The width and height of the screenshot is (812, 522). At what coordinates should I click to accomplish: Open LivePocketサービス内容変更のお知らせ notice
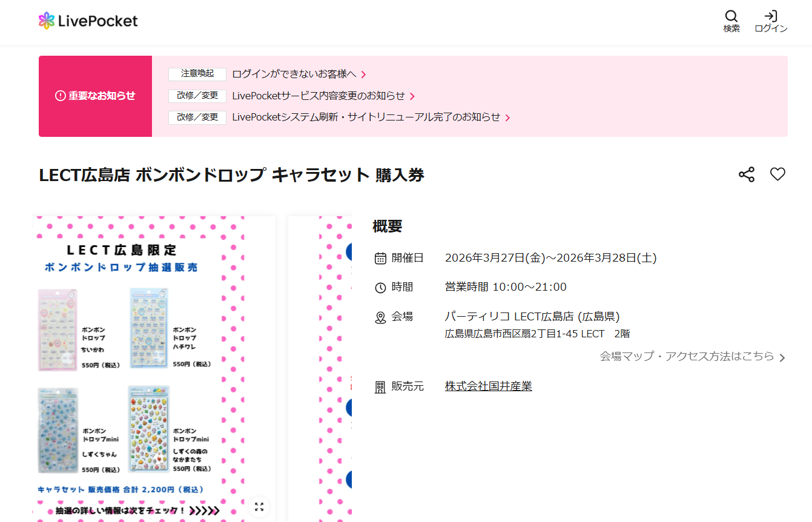322,96
